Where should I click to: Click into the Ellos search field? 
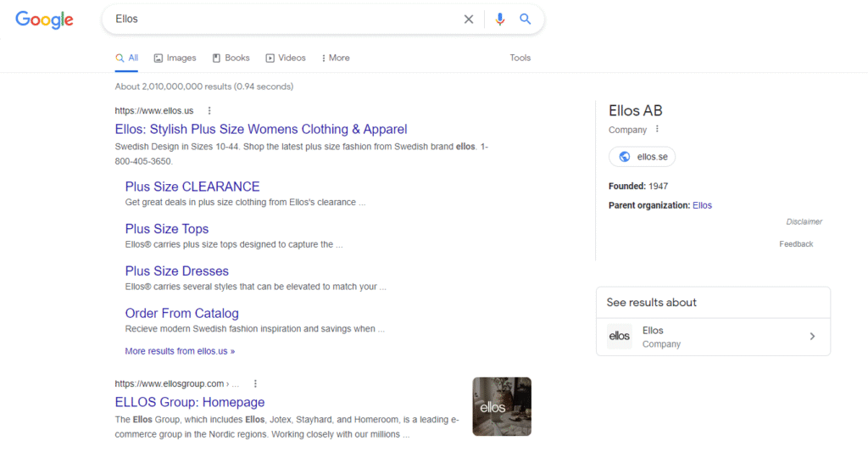tap(280, 20)
